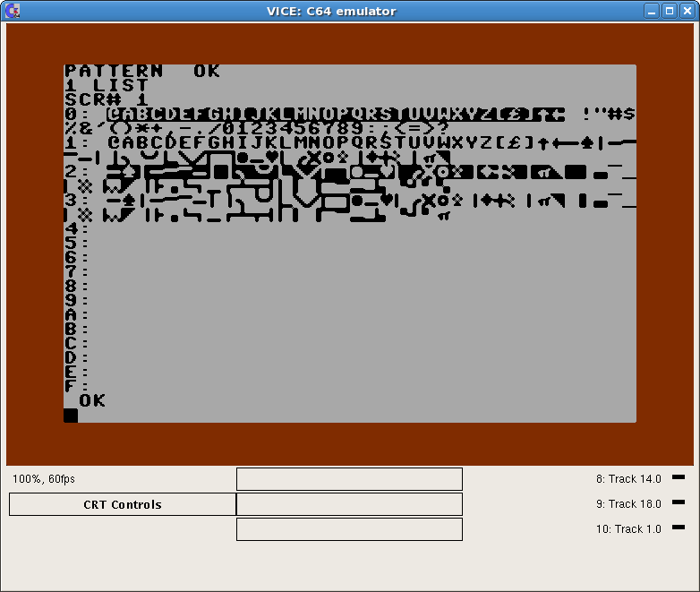The height and width of the screenshot is (592, 700).
Task: Click the top empty status field
Action: tap(349, 479)
